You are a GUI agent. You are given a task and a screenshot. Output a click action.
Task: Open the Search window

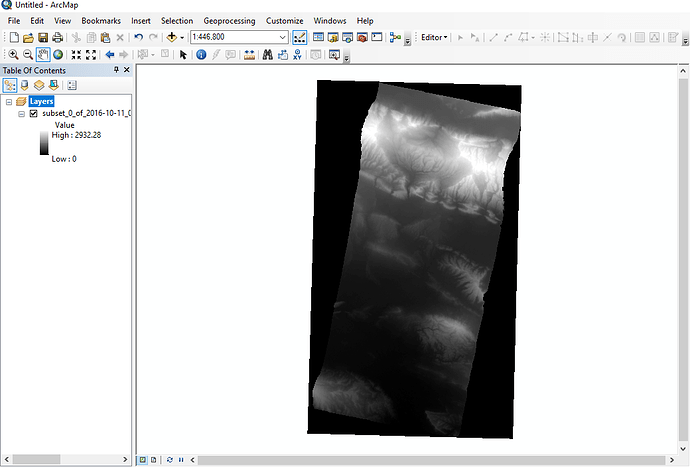[x=347, y=37]
